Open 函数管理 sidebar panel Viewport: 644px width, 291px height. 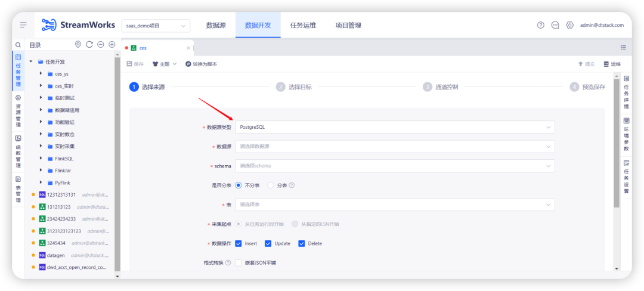click(x=18, y=151)
